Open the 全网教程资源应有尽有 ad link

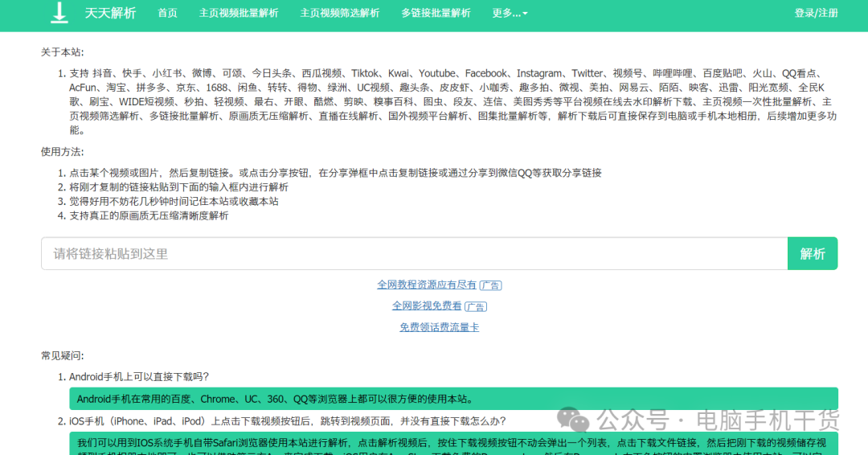pyautogui.click(x=427, y=285)
